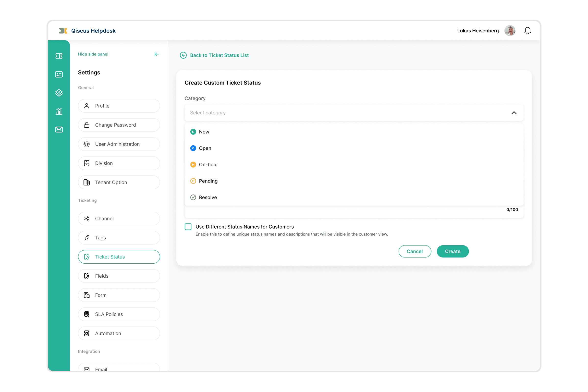588x392 pixels.
Task: Click the contacts card icon in sidebar
Action: [59, 74]
